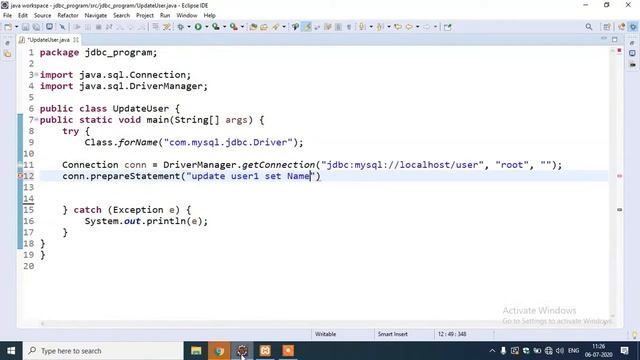Open the File menu
640x360 pixels.
7,16
